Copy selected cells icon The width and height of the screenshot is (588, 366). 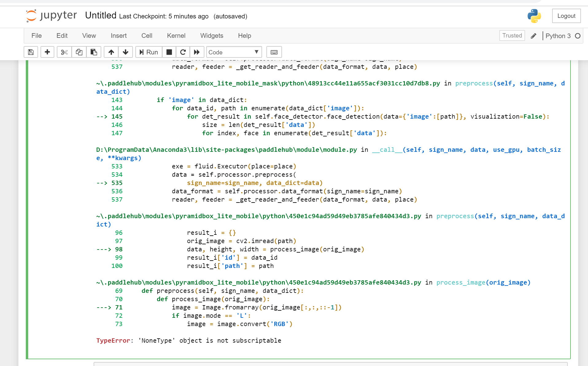point(79,52)
